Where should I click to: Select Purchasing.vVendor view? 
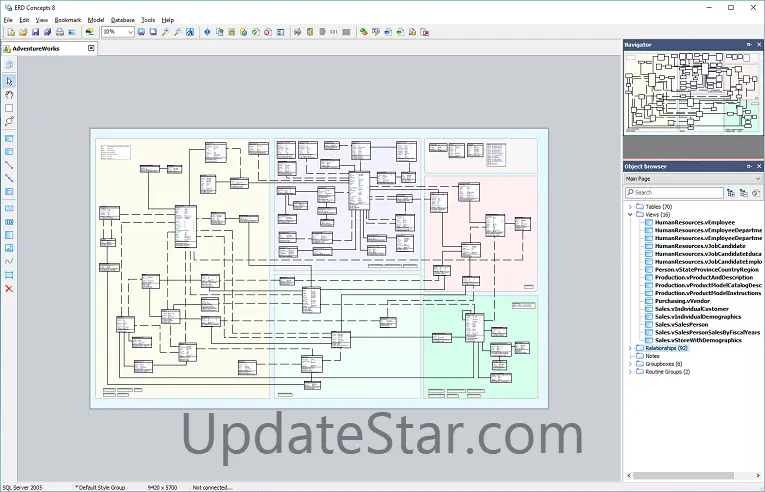[682, 301]
